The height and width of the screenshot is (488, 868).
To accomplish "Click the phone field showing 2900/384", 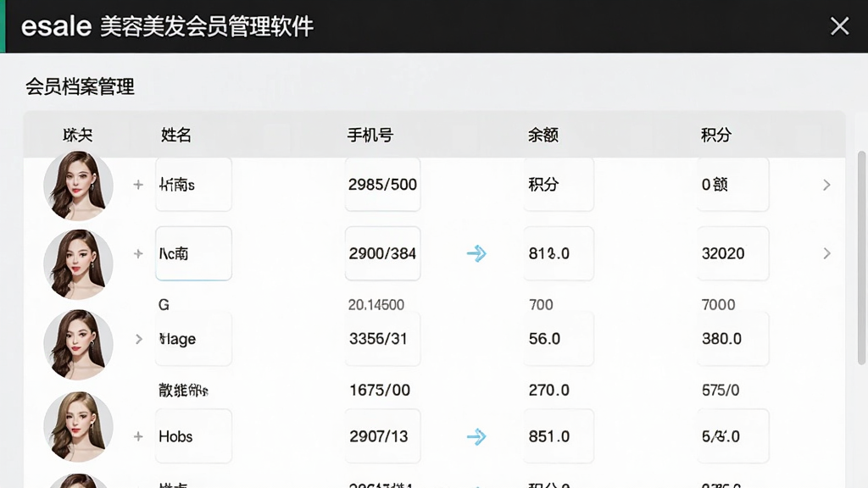I will point(382,253).
